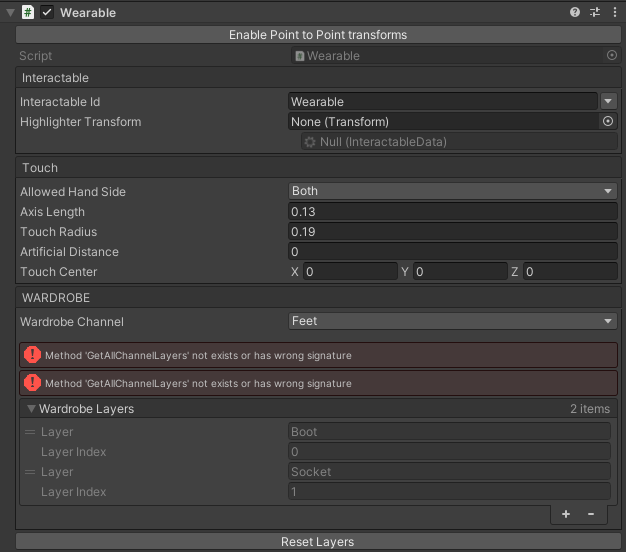The image size is (626, 552).
Task: Click the Socket layer field
Action: point(449,472)
